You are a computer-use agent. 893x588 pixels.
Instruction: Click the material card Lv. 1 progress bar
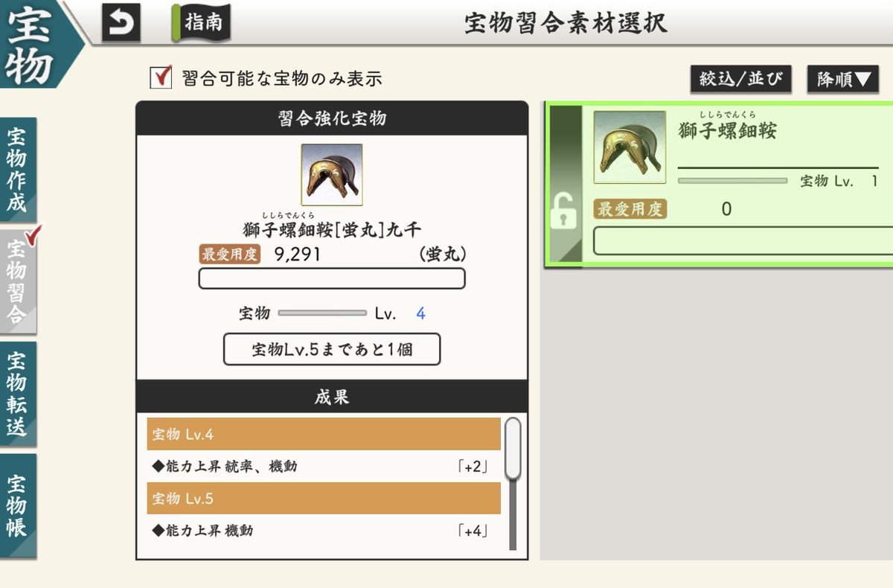[733, 181]
